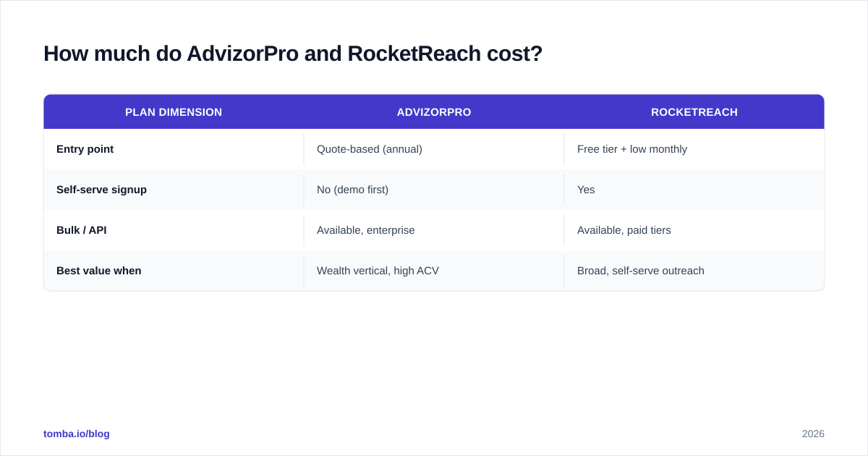Select the ROCKETREACH column header
This screenshot has height=456, width=868.
pos(694,112)
